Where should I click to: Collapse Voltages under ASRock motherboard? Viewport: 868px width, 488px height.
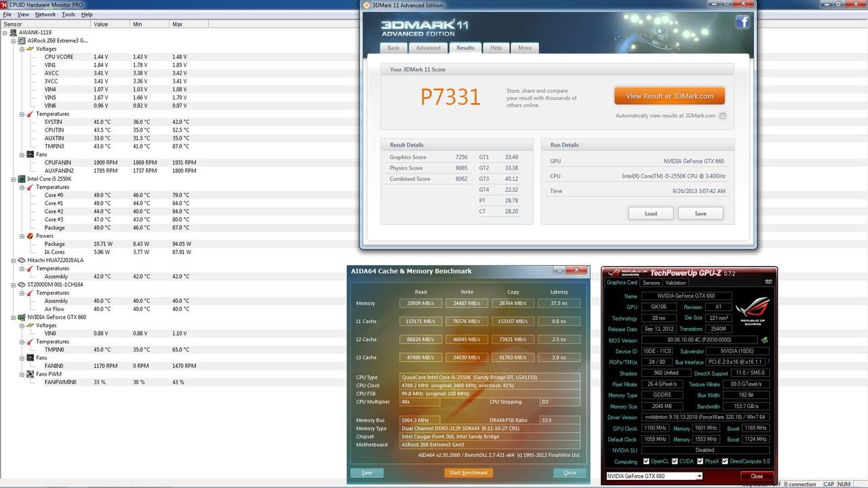coord(22,49)
